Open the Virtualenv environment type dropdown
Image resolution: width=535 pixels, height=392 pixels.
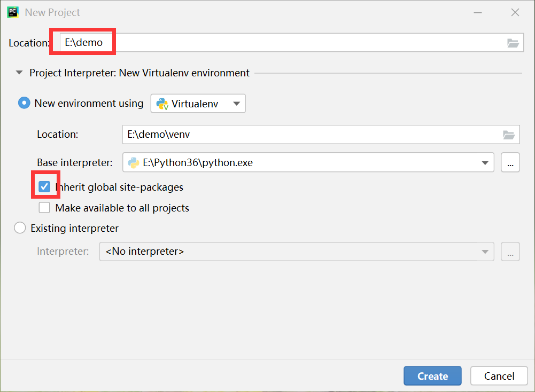point(198,104)
